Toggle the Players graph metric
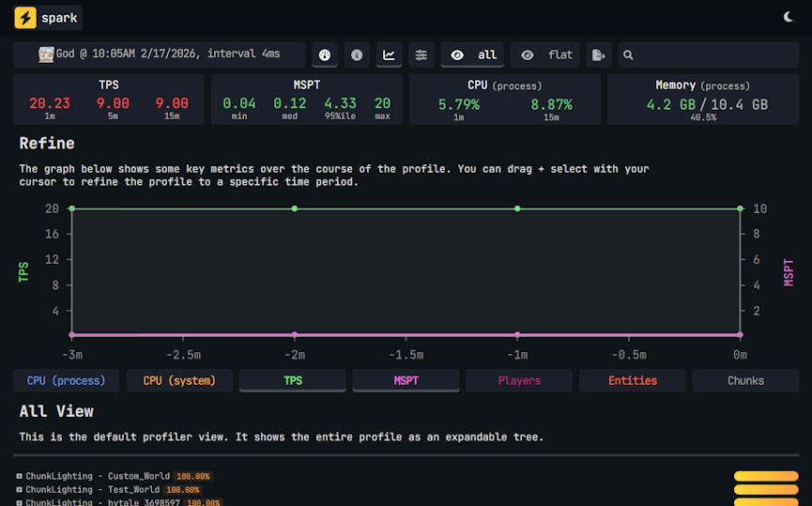Image resolution: width=812 pixels, height=506 pixels. coord(519,380)
